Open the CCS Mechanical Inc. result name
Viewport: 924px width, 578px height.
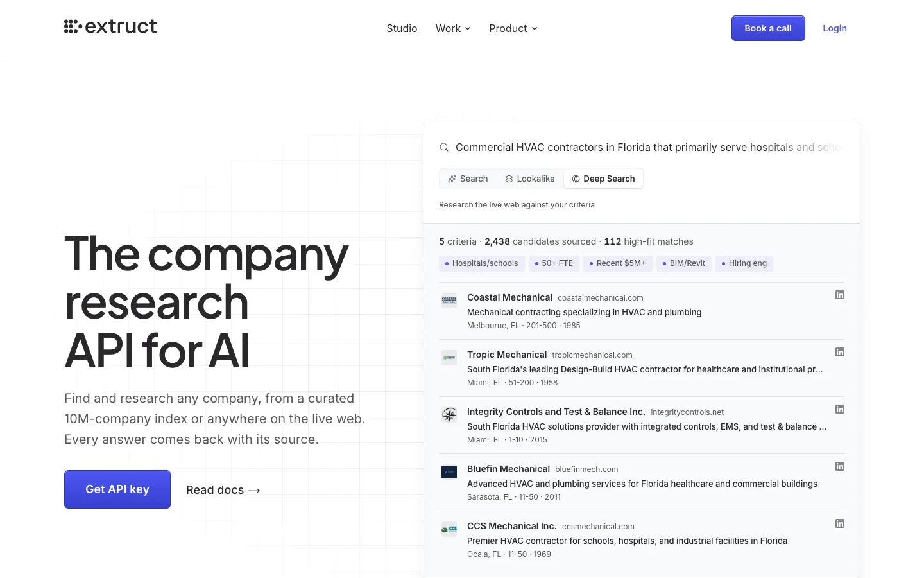[x=512, y=526]
